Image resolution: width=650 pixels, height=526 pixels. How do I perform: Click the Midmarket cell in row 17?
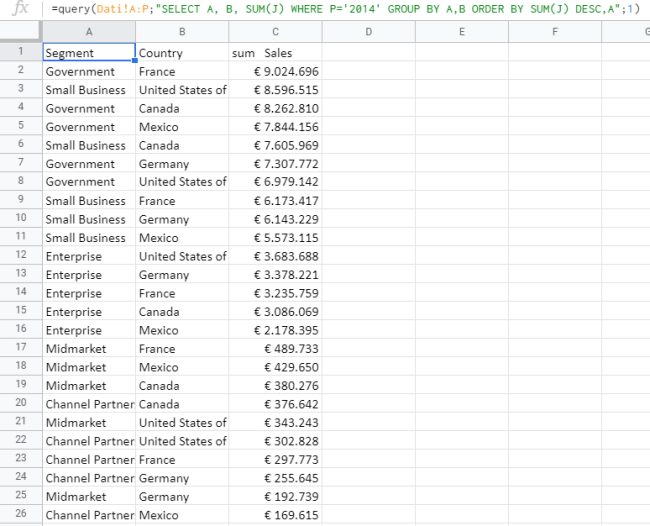(x=88, y=349)
